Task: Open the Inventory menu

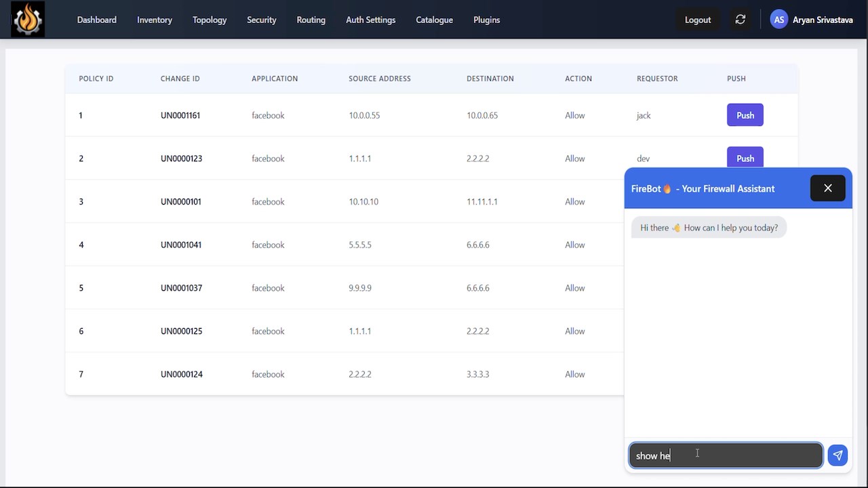Action: coord(155,20)
